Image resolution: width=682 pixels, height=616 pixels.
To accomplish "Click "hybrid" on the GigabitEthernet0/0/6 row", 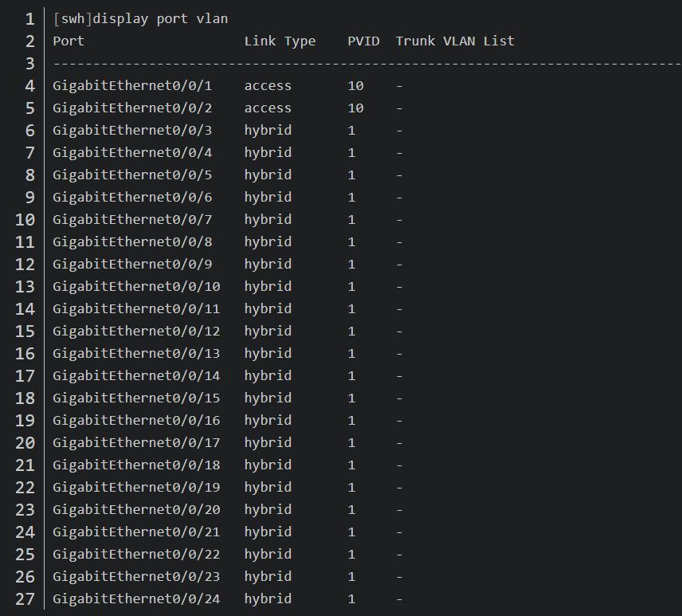I will 268,197.
